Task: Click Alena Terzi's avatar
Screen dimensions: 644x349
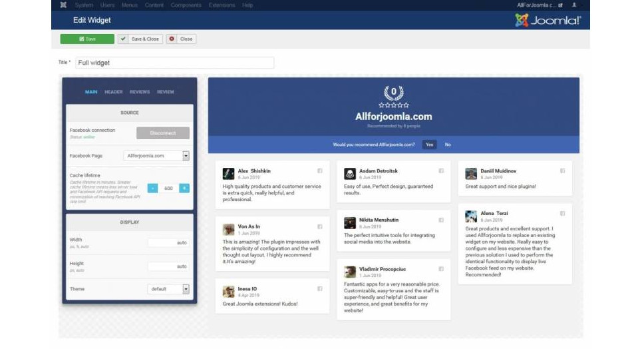Action: [x=471, y=216]
